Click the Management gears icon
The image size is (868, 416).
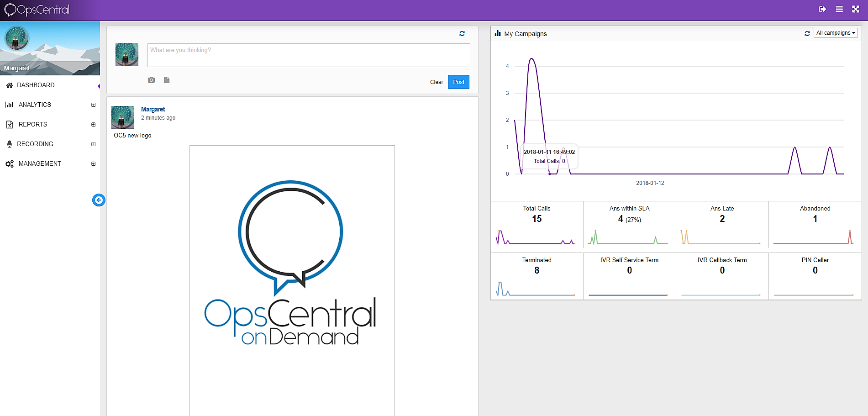[9, 163]
